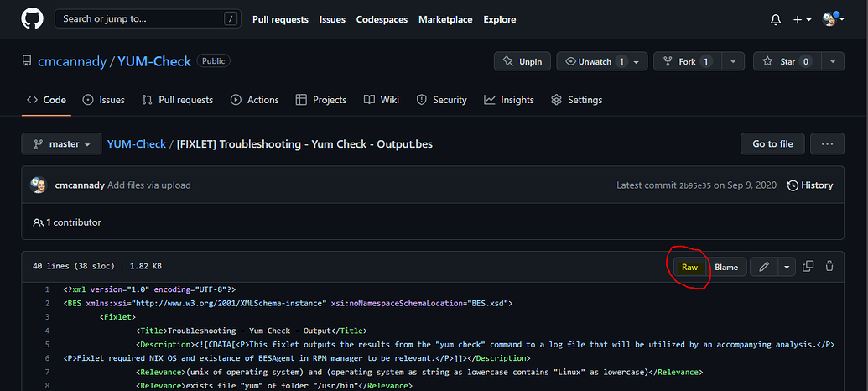The width and height of the screenshot is (868, 391).
Task: View file History
Action: 810,185
